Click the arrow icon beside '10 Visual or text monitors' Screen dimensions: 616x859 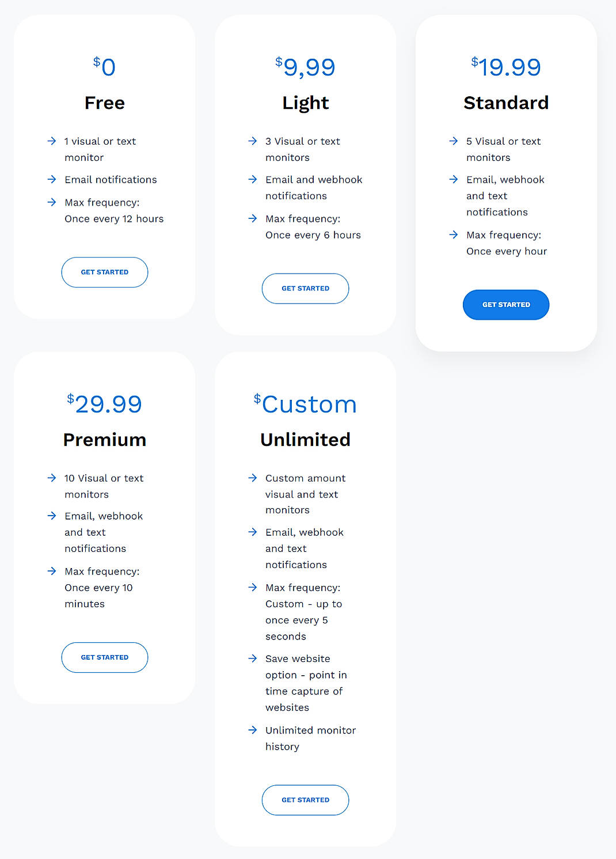(x=51, y=478)
